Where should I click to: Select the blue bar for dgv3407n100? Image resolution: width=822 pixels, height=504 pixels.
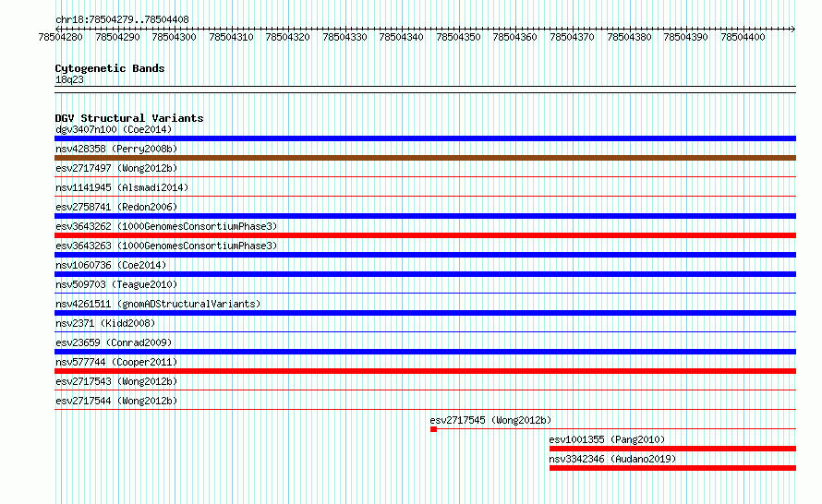coord(425,138)
